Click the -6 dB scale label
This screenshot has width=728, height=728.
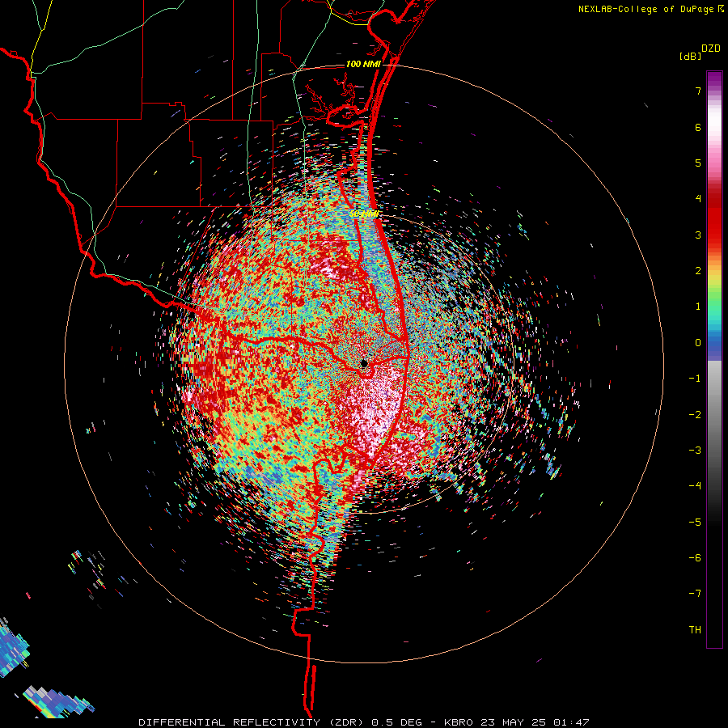click(x=695, y=558)
